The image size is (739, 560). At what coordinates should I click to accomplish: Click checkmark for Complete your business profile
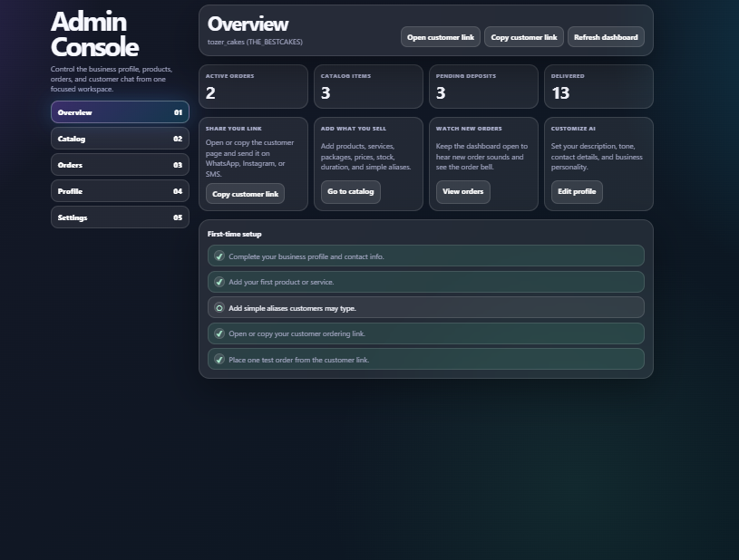[x=219, y=256]
